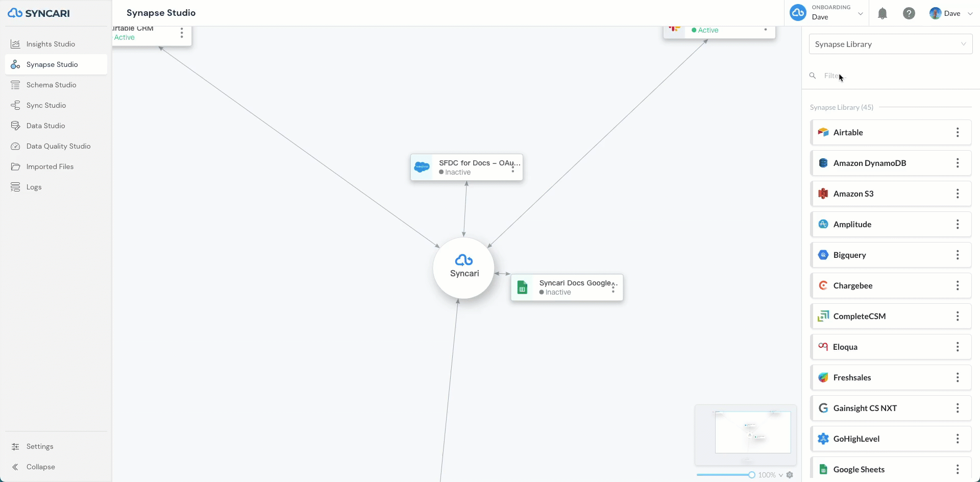Screen dimensions: 980x482
Task: Open Amplitude options menu
Action: (x=958, y=224)
